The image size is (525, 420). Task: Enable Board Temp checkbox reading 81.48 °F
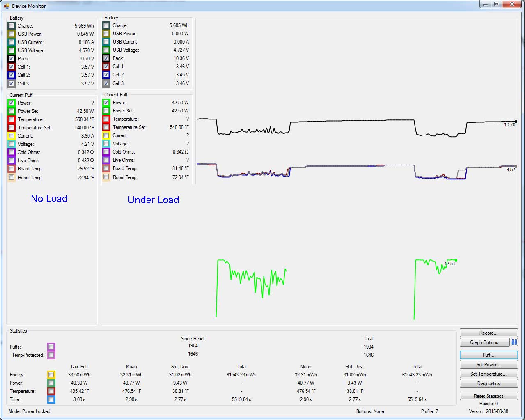point(106,168)
